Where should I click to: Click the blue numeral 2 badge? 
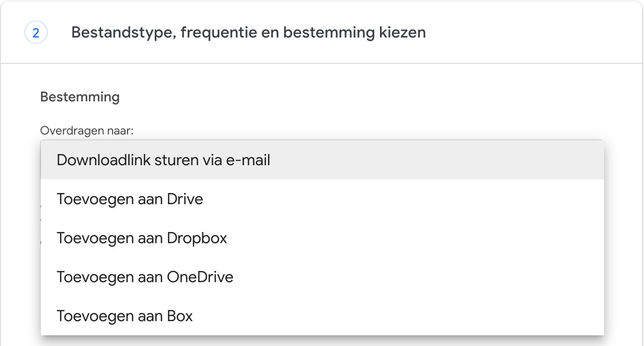(36, 33)
